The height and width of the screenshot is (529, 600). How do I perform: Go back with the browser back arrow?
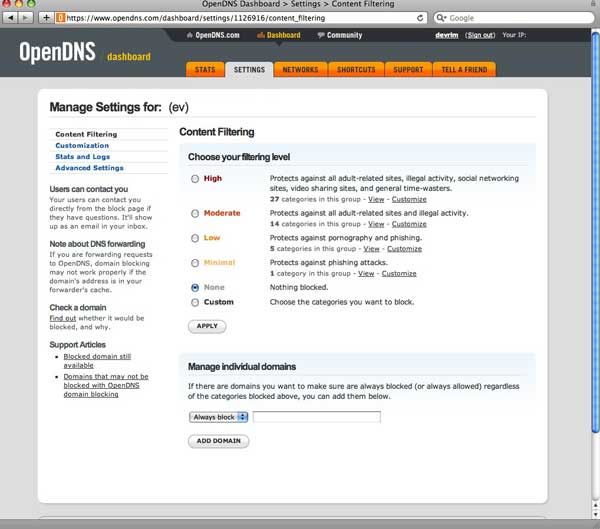[x=10, y=18]
